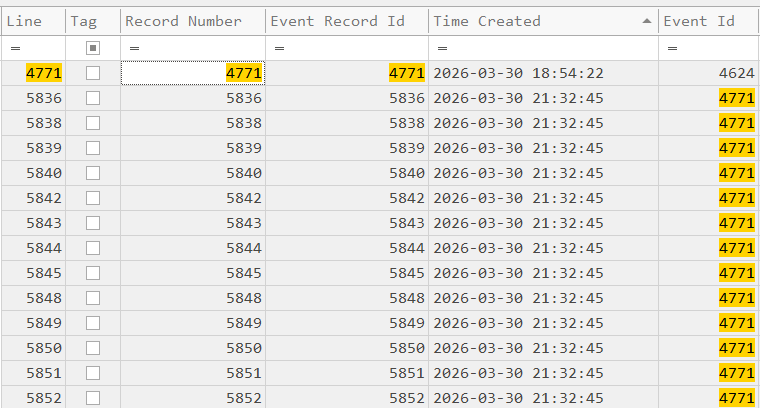This screenshot has height=408, width=760.
Task: Select highlighted Event Record Id 4771 cell
Action: [347, 73]
